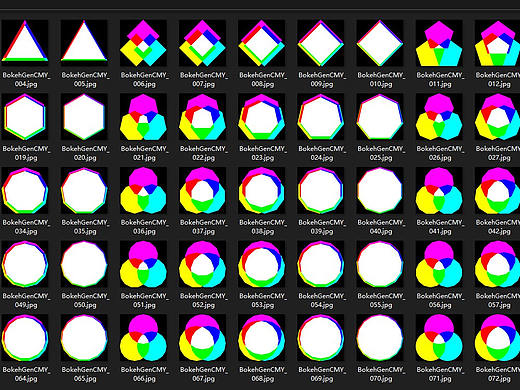The width and height of the screenshot is (520, 390).
Task: Select the BokehGenCMY_021.jpg thumbnail
Action: click(143, 117)
